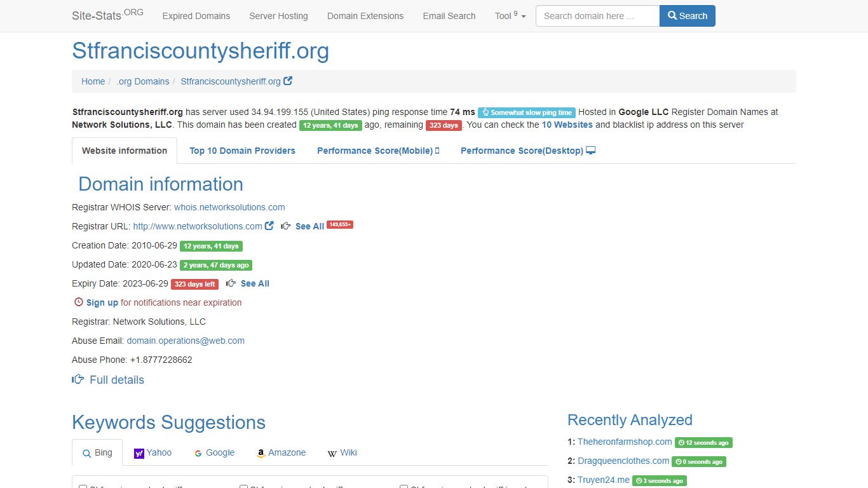The image size is (868, 488).
Task: Click the Domain information heading
Action: 161,184
